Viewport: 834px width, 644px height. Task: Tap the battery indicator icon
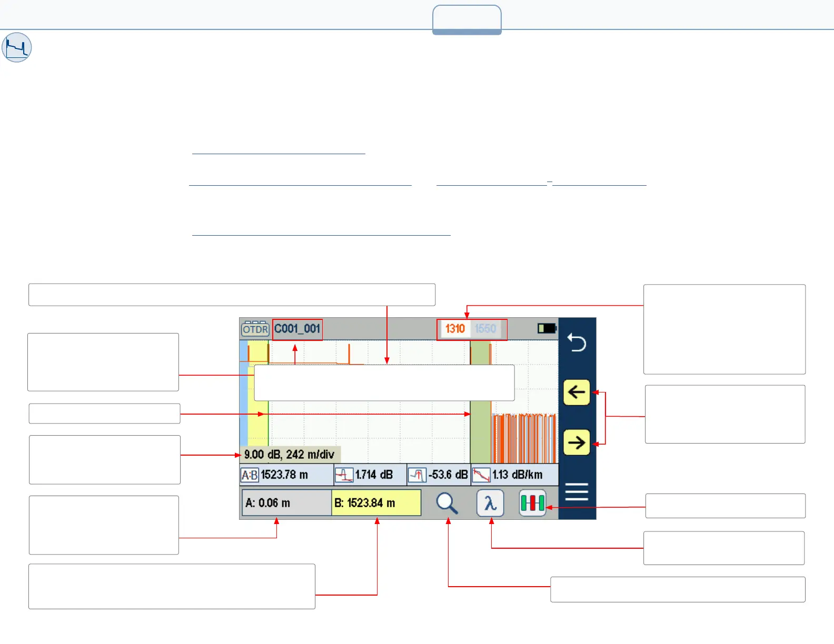pyautogui.click(x=547, y=328)
